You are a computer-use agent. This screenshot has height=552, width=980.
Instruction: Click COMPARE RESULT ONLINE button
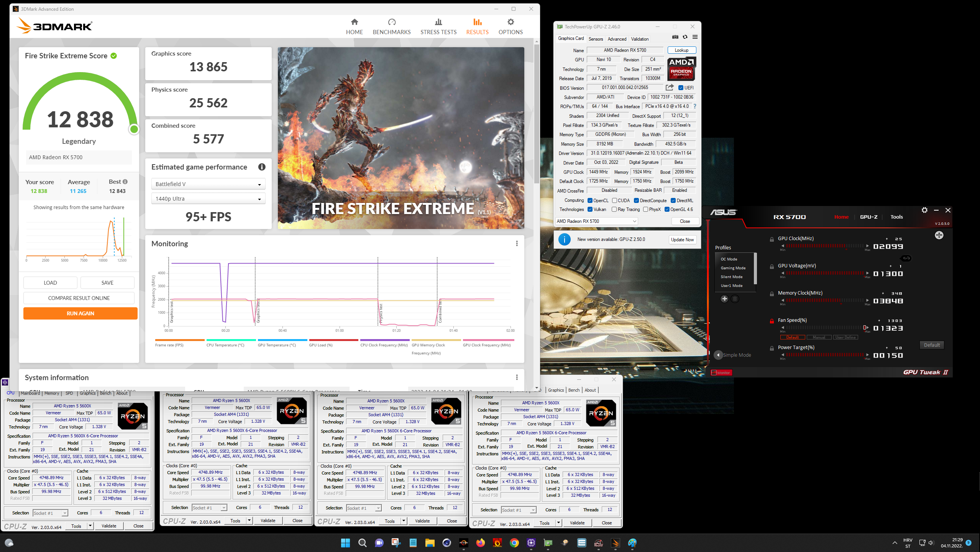[79, 298]
